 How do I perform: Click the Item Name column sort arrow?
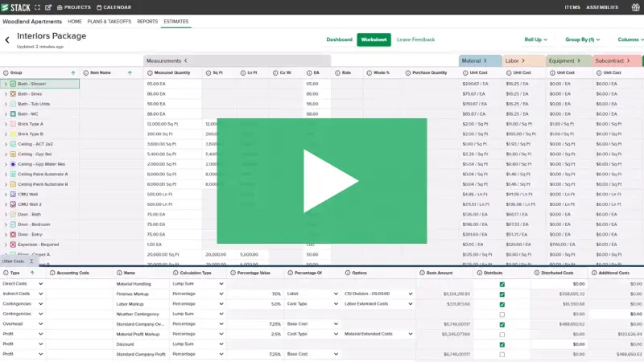point(130,72)
